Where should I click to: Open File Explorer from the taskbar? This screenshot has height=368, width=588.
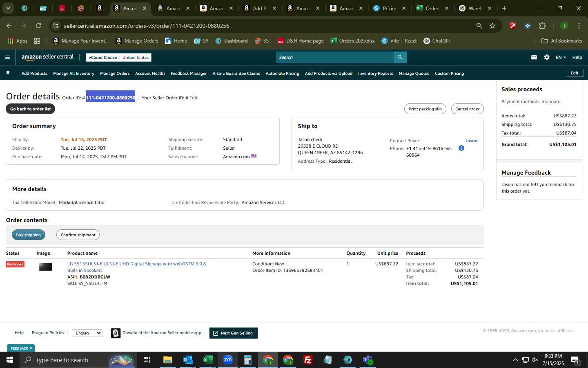pyautogui.click(x=167, y=360)
